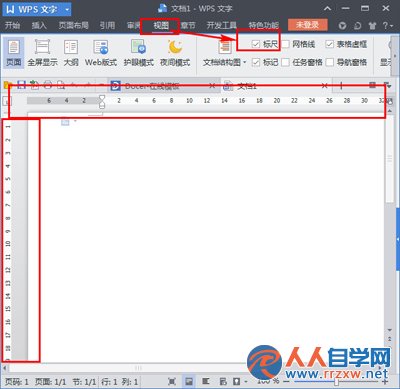
Task: Click the 行: 1 status bar entry
Action: [x=109, y=382]
